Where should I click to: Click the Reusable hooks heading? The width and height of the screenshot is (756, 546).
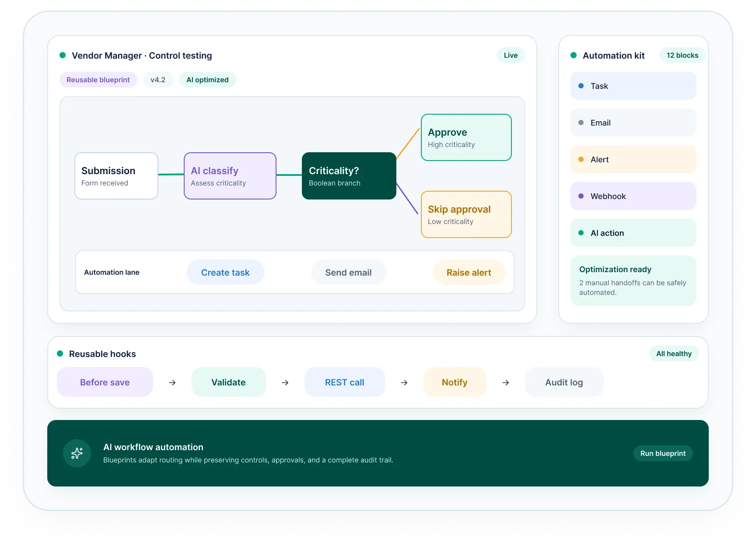pyautogui.click(x=102, y=354)
